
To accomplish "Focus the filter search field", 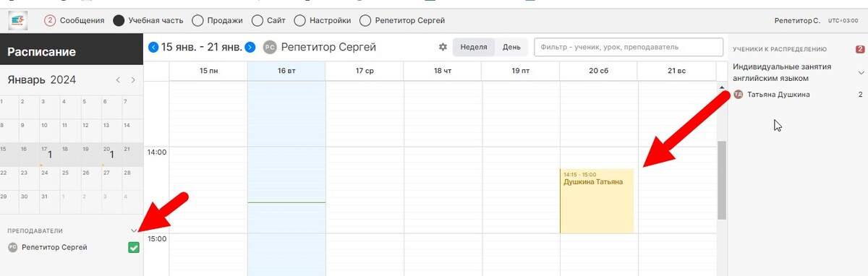I will (629, 47).
